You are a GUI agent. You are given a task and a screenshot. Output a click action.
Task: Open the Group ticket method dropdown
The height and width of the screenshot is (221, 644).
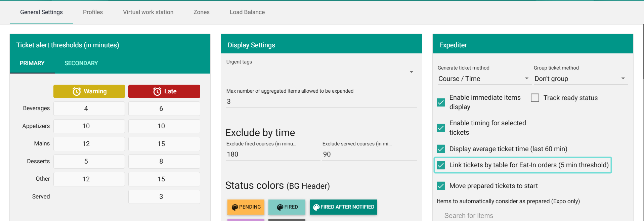pyautogui.click(x=623, y=79)
